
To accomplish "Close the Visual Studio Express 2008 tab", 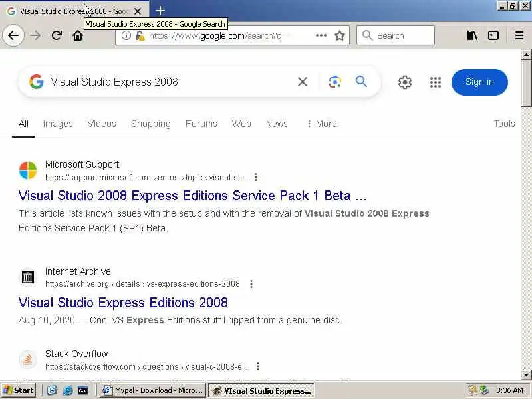I will (x=138, y=11).
